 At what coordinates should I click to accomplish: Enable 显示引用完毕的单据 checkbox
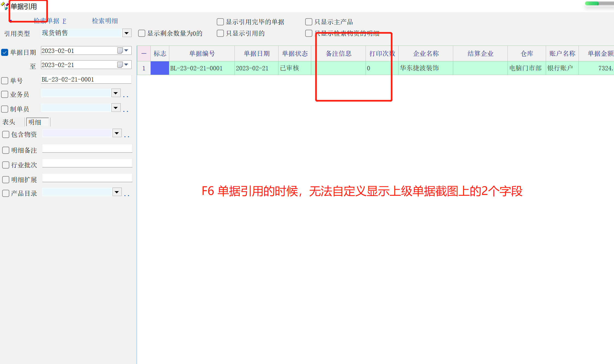click(220, 22)
